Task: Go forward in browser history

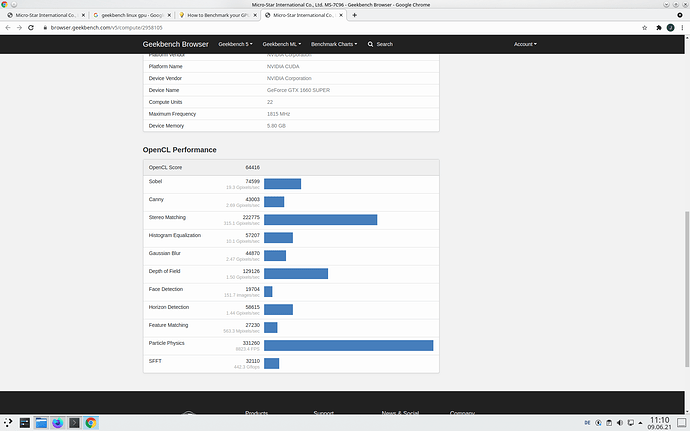Action: pyautogui.click(x=19, y=27)
